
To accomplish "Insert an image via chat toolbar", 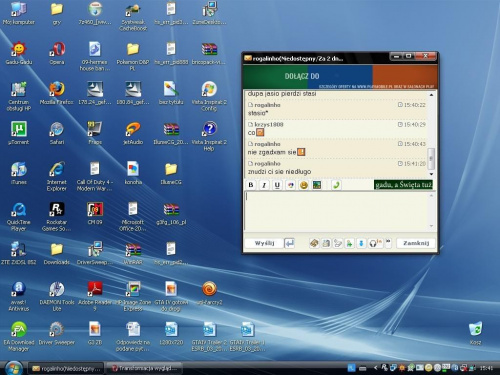I will tap(317, 185).
